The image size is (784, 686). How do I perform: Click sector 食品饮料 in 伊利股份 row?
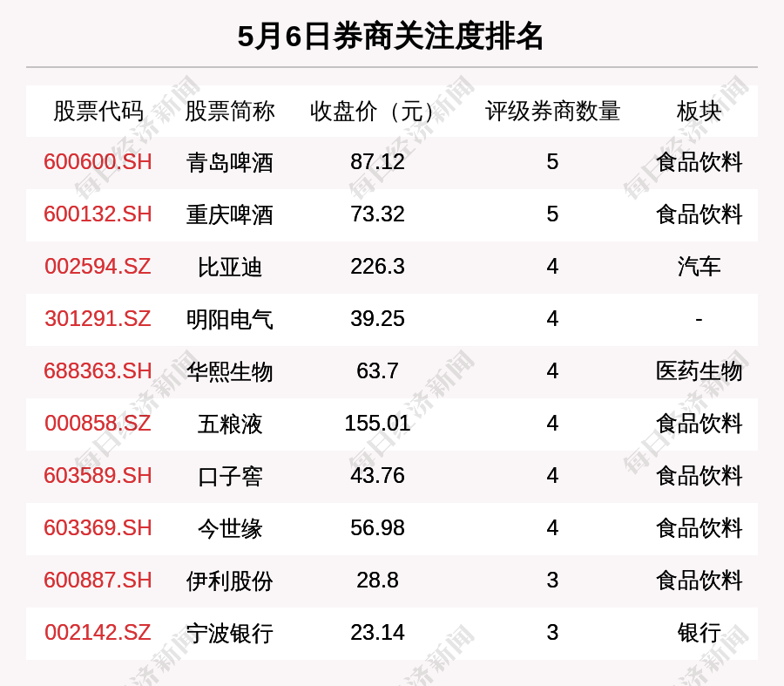point(699,581)
